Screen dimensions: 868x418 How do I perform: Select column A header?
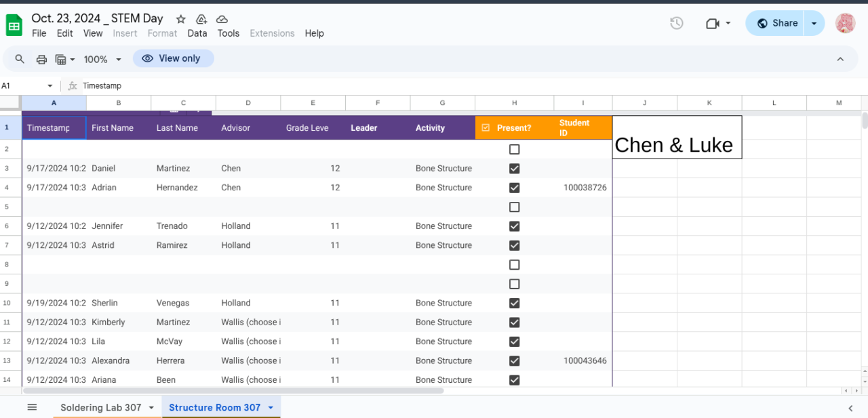tap(54, 102)
